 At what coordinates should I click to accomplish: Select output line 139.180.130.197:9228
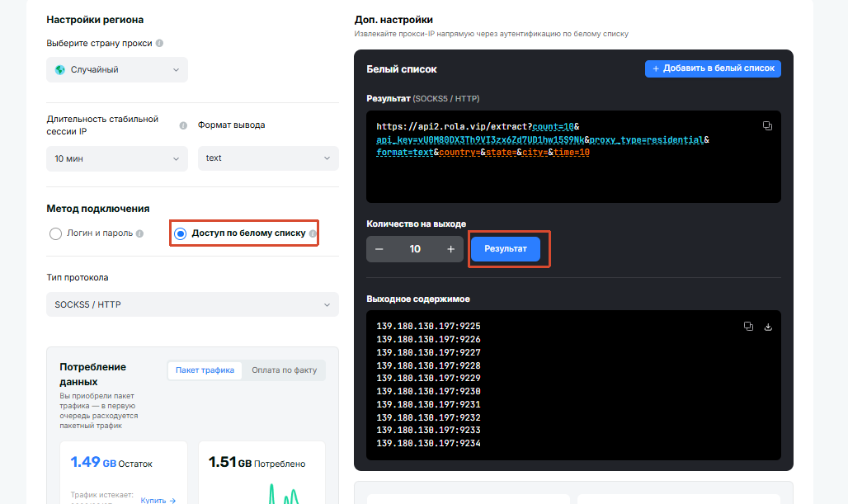coord(428,365)
